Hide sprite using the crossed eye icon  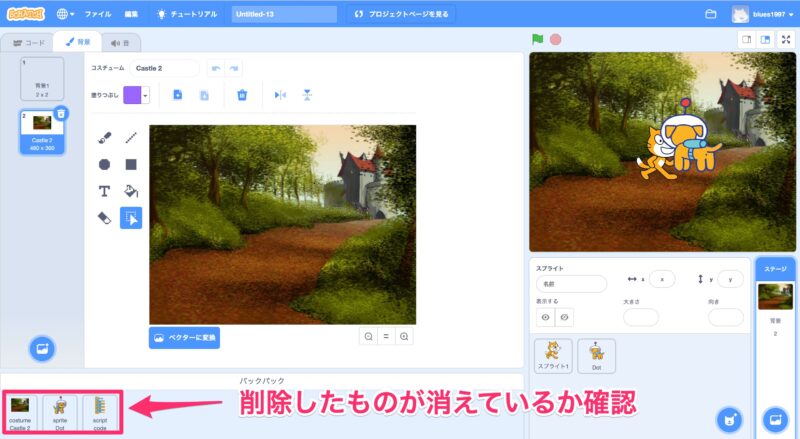(565, 317)
